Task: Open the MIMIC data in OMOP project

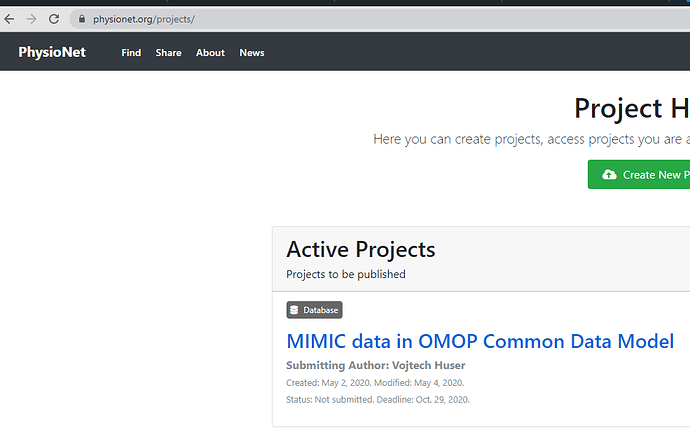Action: pos(480,341)
